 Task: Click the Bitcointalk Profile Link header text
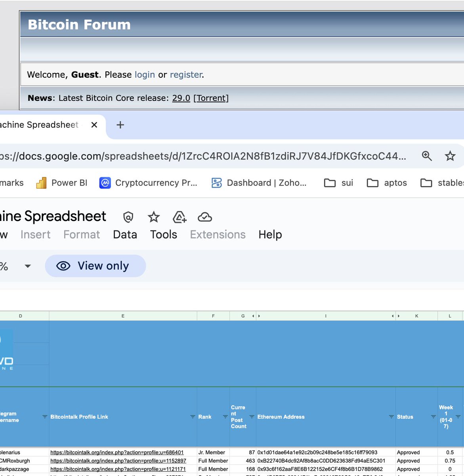tap(79, 417)
